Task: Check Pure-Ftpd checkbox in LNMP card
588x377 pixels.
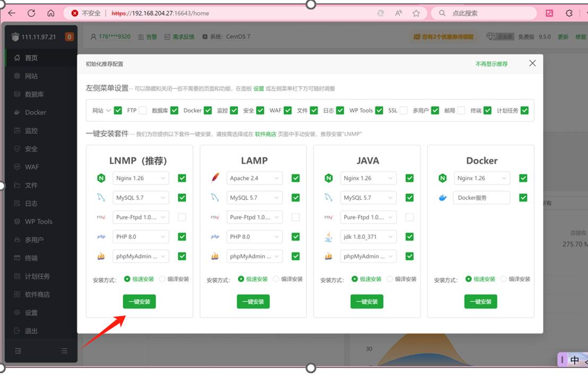Action: (x=182, y=217)
